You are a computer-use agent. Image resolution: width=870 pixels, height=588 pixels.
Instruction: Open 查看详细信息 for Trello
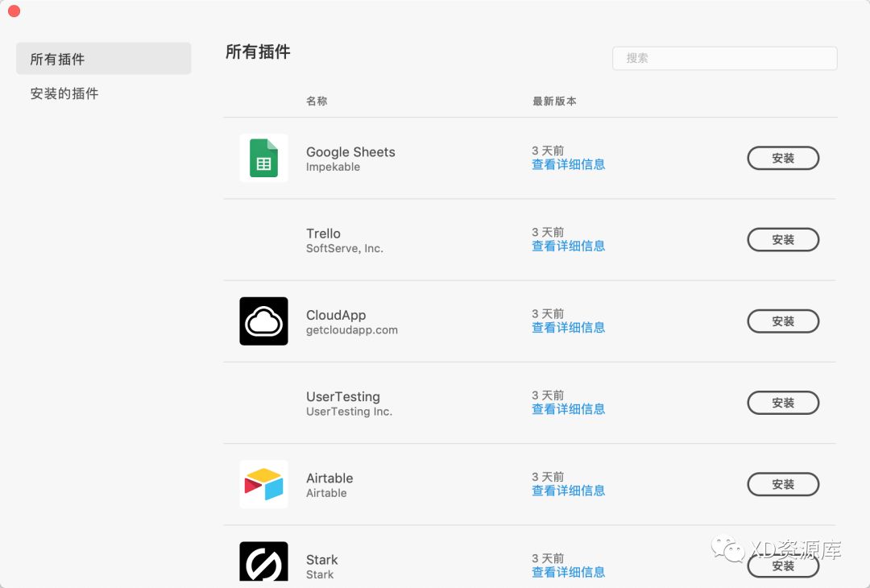pos(568,246)
